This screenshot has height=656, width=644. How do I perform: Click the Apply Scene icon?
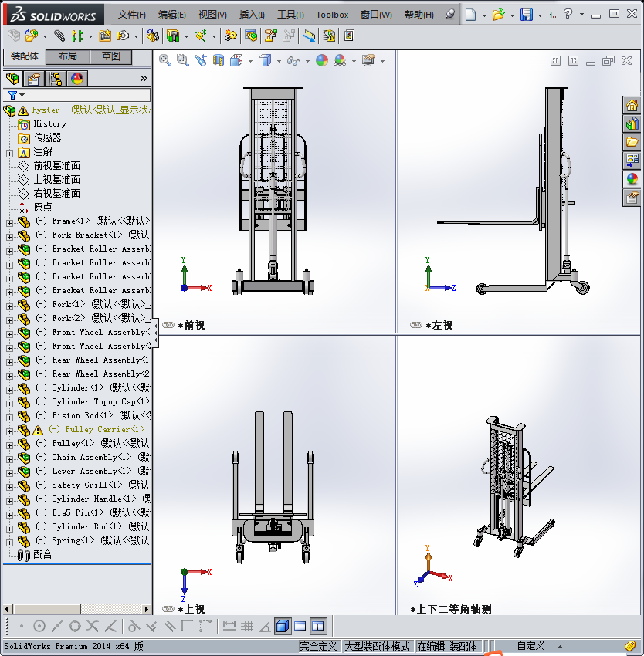tap(340, 61)
